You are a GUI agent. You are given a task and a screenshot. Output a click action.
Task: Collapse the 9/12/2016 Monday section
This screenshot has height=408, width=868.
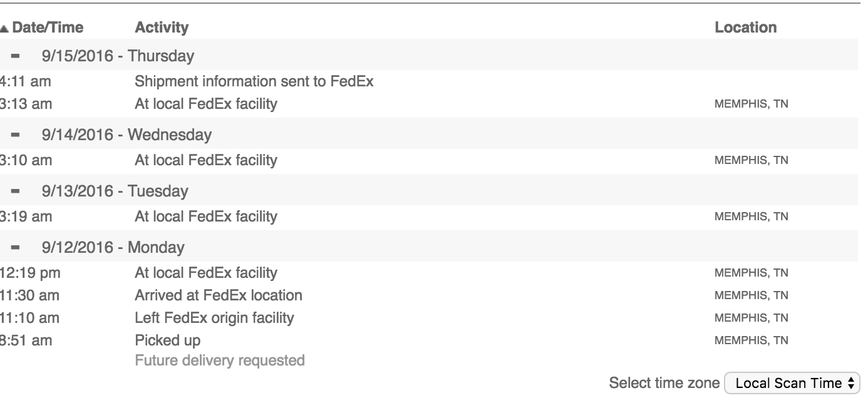tap(16, 248)
